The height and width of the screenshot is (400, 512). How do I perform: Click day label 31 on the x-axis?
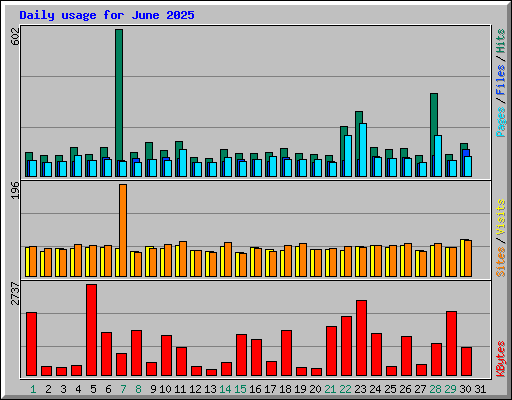[x=480, y=389]
